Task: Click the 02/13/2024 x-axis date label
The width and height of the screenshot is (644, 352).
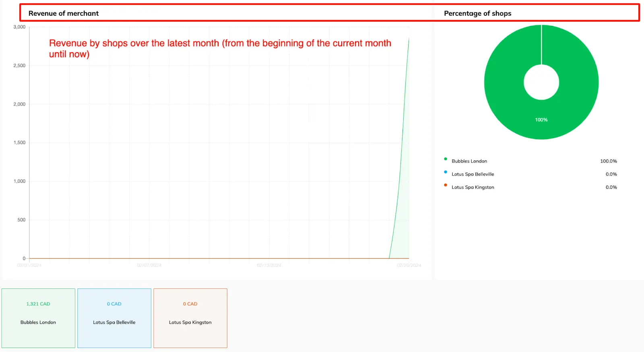Action: click(269, 266)
